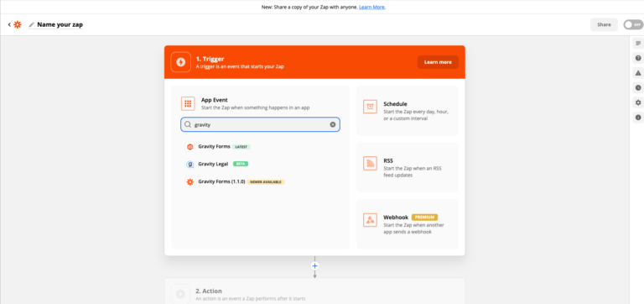Open Zapier home logo icon
The height and width of the screenshot is (304, 644).
pos(18,24)
